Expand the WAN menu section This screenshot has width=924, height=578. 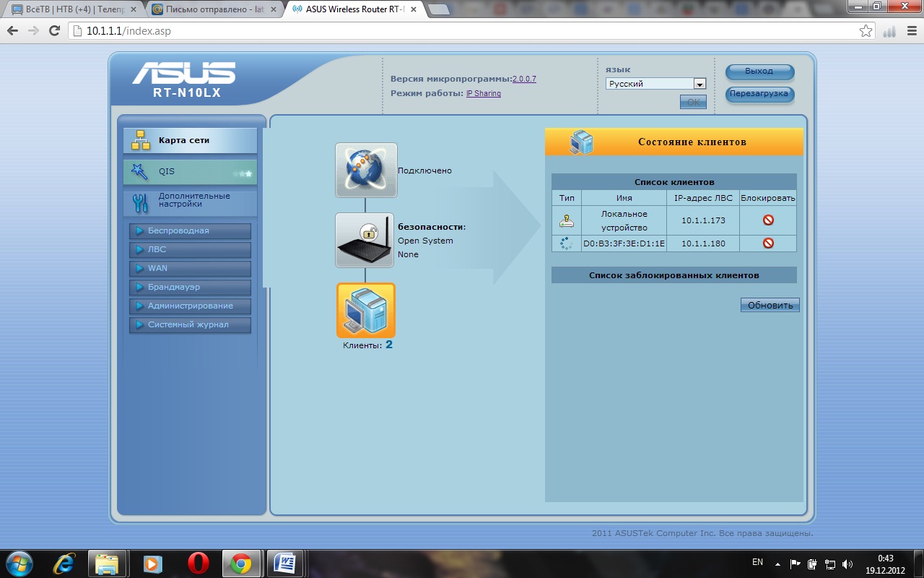pos(190,269)
